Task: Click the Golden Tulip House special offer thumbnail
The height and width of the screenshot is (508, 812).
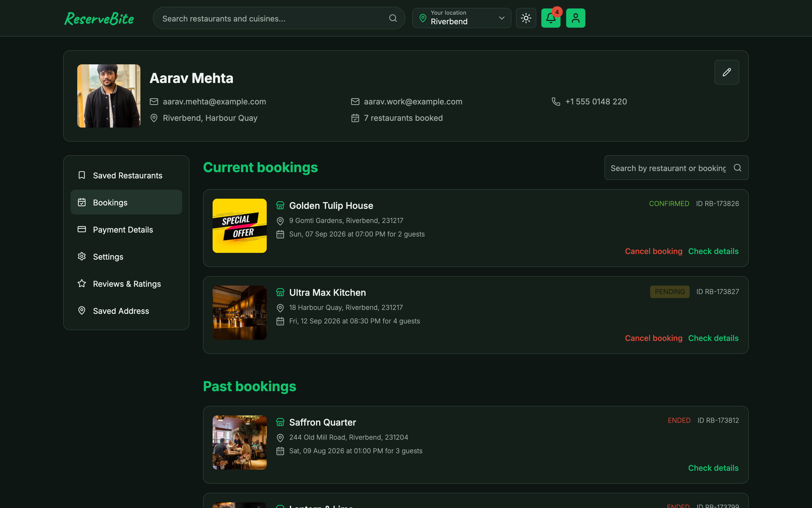Action: click(x=240, y=226)
